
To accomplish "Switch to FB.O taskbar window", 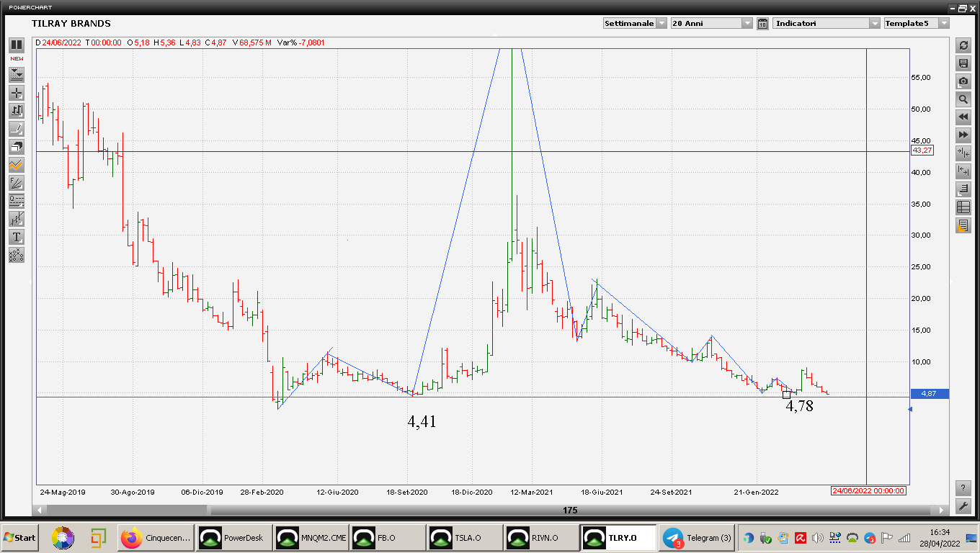I will point(388,538).
